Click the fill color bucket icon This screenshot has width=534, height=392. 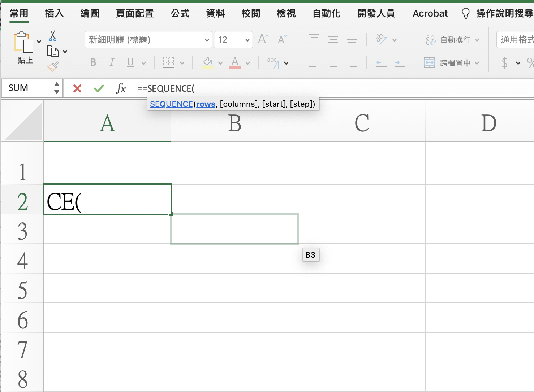coord(207,62)
